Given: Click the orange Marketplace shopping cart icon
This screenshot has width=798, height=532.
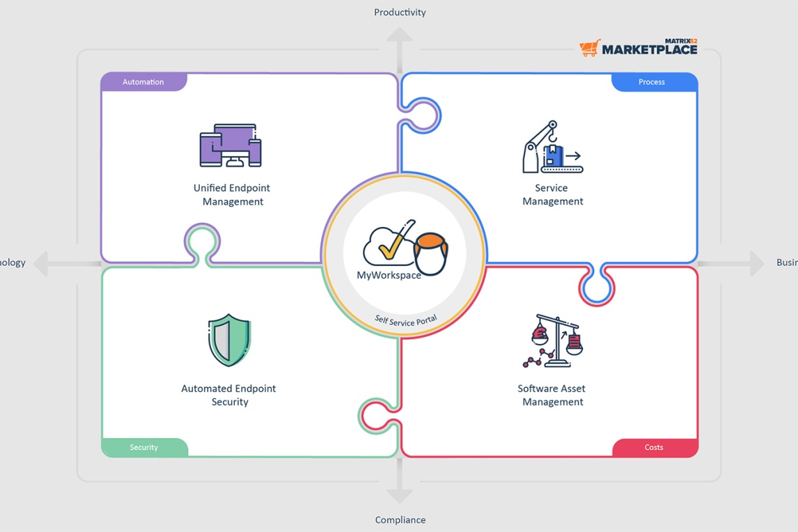Looking at the screenshot, I should [589, 48].
